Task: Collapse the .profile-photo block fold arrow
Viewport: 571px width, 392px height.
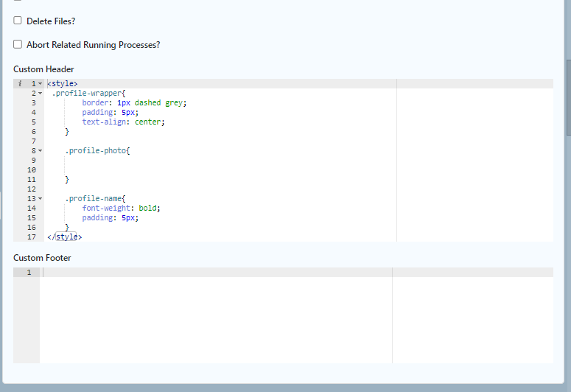Action: (41, 151)
